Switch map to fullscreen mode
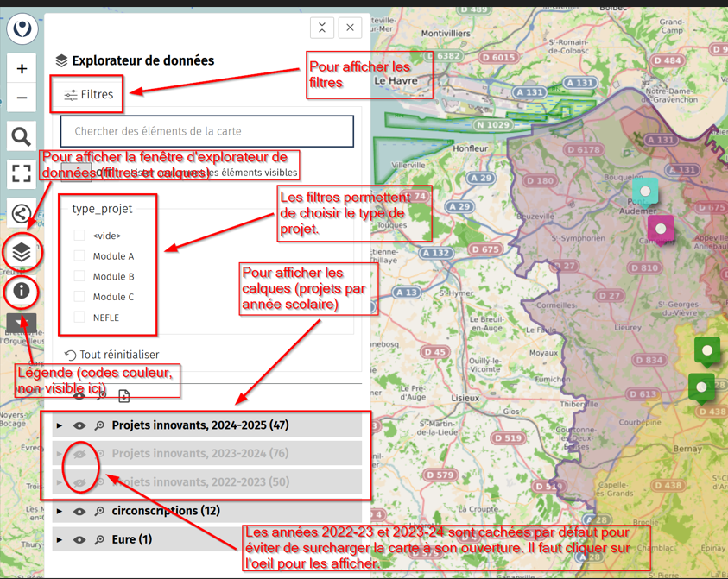 click(22, 173)
